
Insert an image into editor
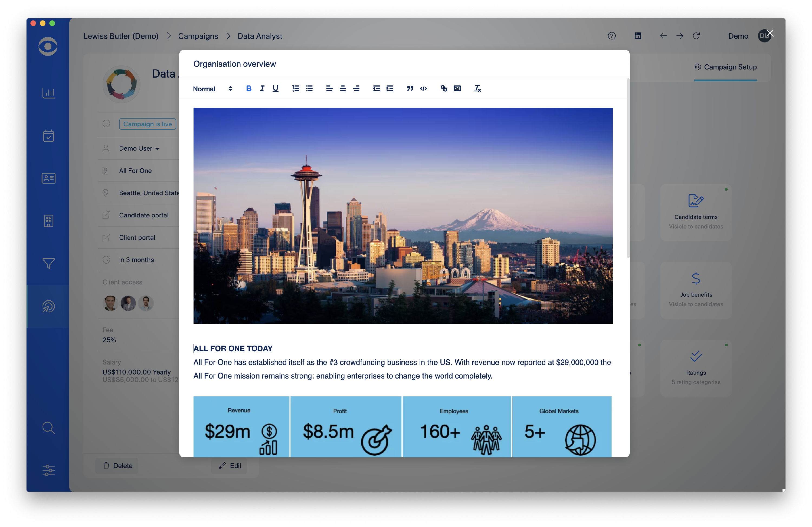tap(457, 89)
